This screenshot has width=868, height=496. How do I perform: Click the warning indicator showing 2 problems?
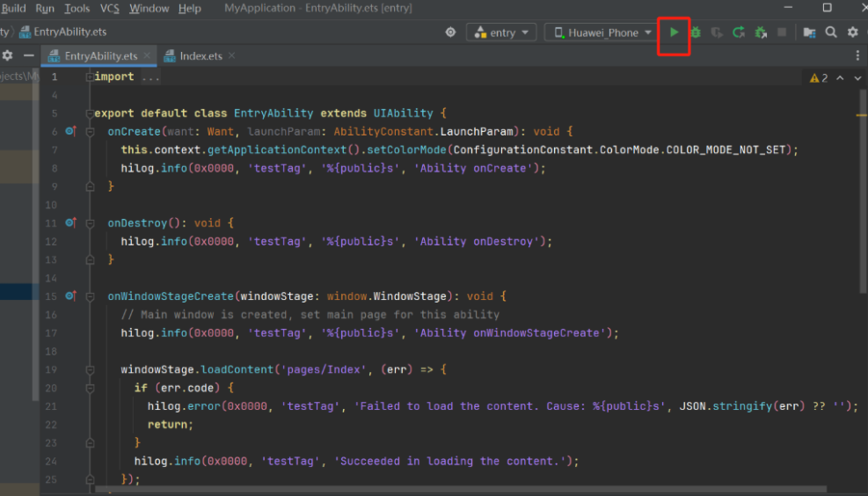(819, 78)
